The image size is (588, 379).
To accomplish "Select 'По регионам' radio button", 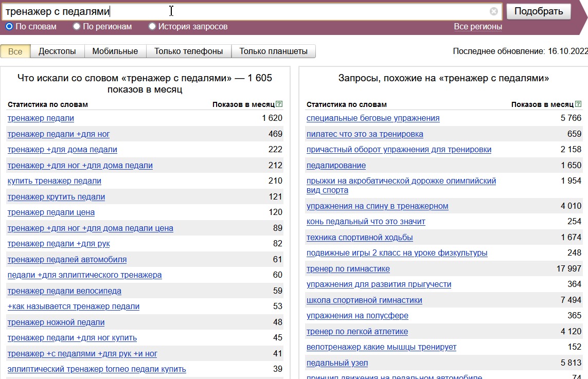I will (77, 26).
